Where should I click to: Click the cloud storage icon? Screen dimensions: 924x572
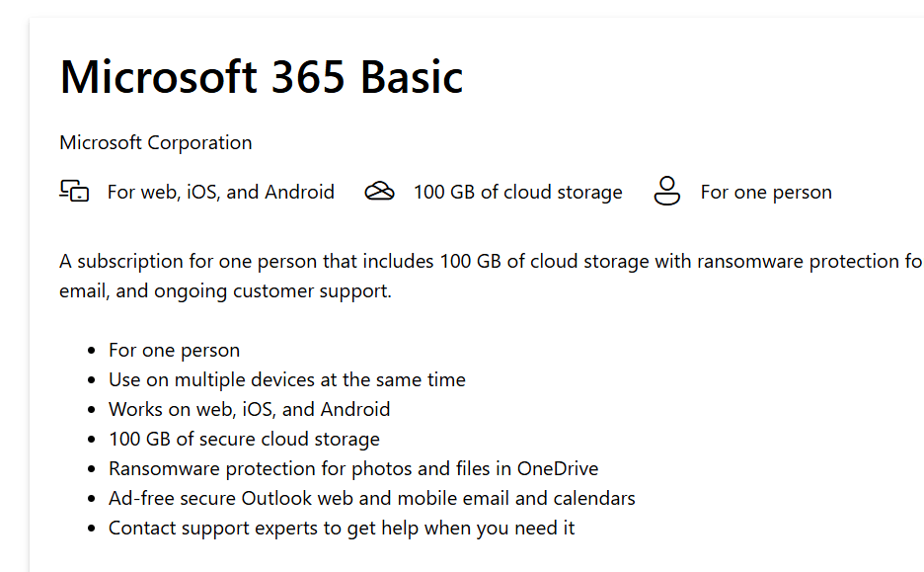(379, 192)
